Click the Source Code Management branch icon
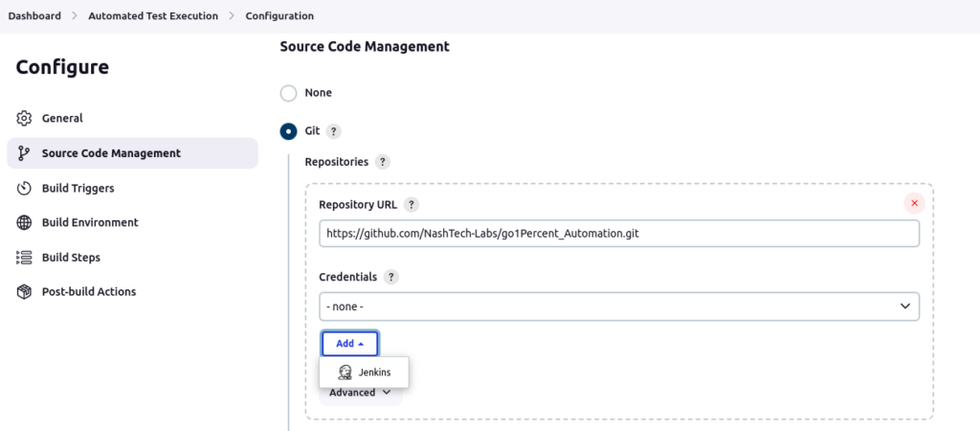The width and height of the screenshot is (980, 431). (x=25, y=153)
